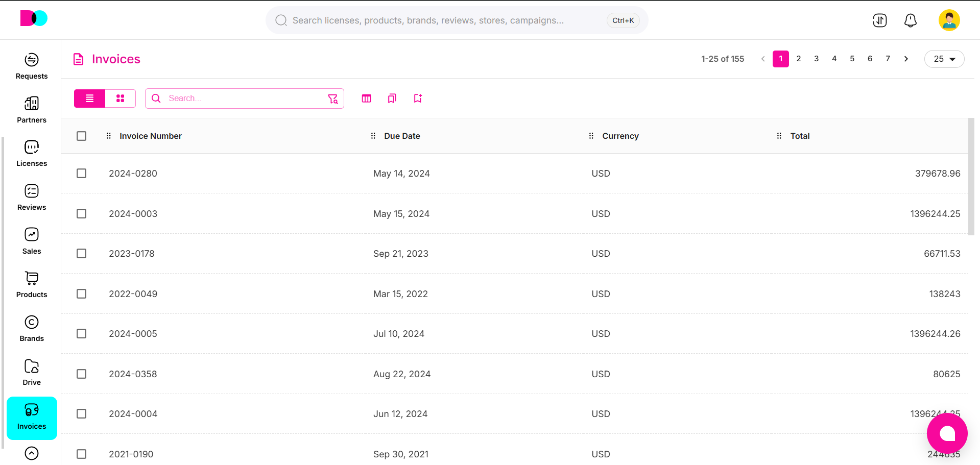This screenshot has height=465, width=980.
Task: Open the Partners sidebar section
Action: pos(32,110)
